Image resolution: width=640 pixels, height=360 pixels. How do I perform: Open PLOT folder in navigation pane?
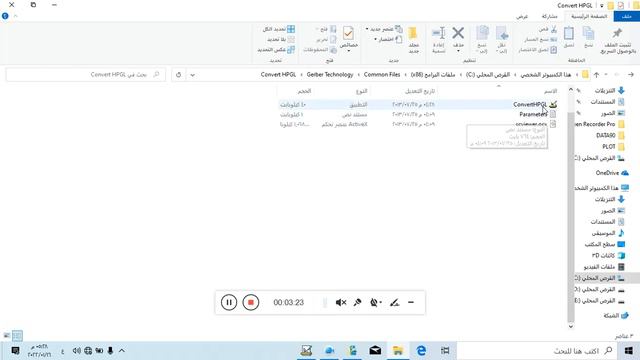[x=613, y=147]
